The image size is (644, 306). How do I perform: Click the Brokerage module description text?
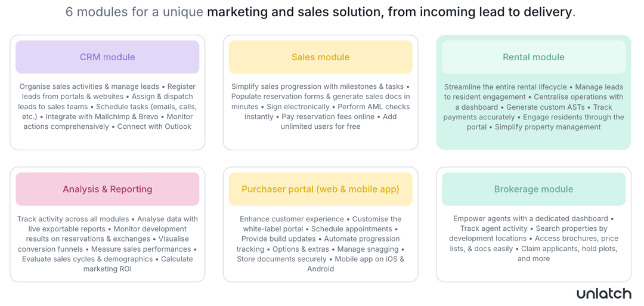pos(534,239)
